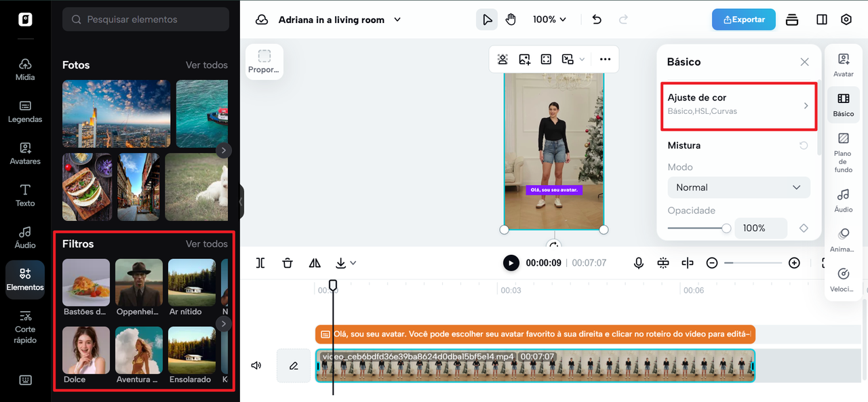Toggle the side panel layout icon
This screenshot has width=868, height=402.
coord(822,20)
